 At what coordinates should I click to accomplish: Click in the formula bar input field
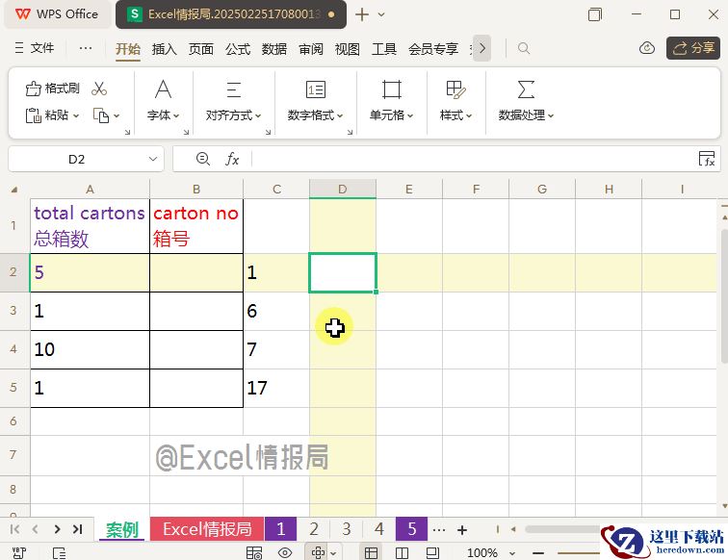tap(473, 159)
